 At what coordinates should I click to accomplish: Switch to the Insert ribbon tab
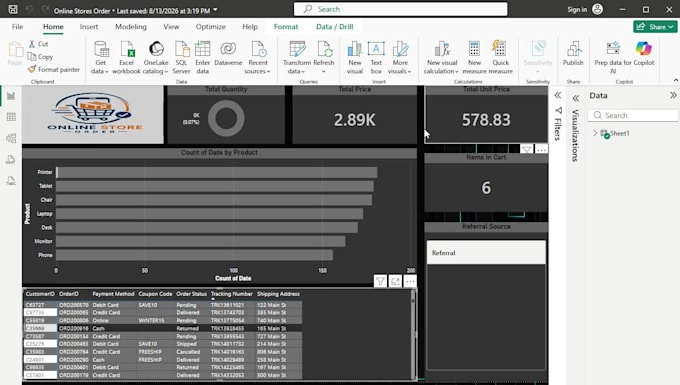[89, 26]
